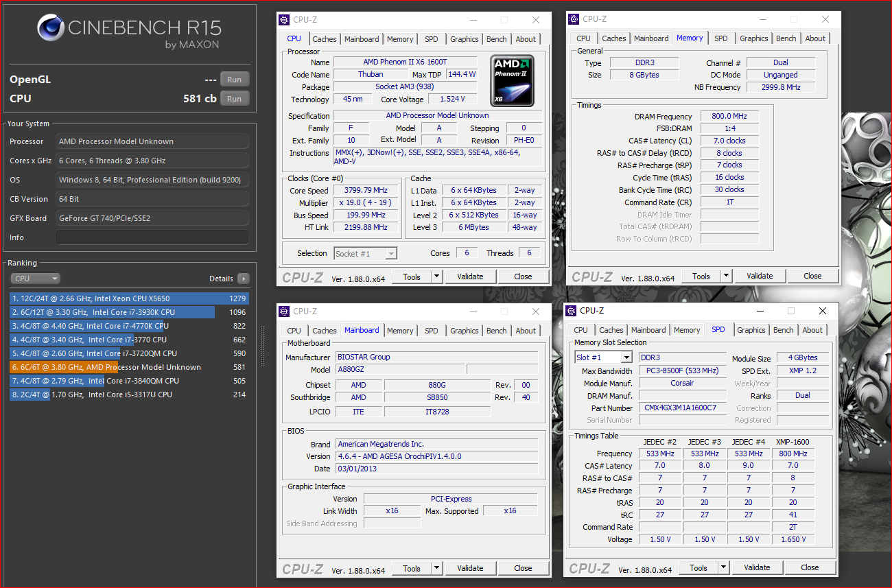Click Close button in CPU-Z SPD window
Image resolution: width=892 pixels, height=588 pixels.
810,567
